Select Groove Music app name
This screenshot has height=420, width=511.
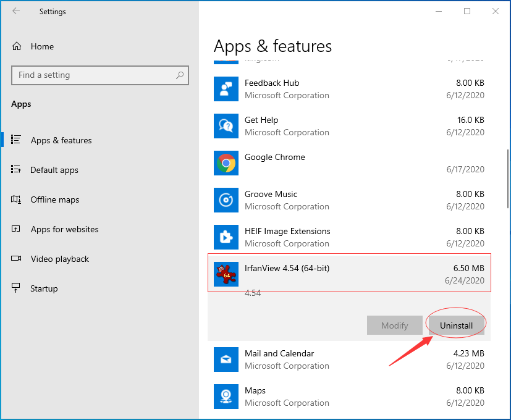(x=271, y=194)
